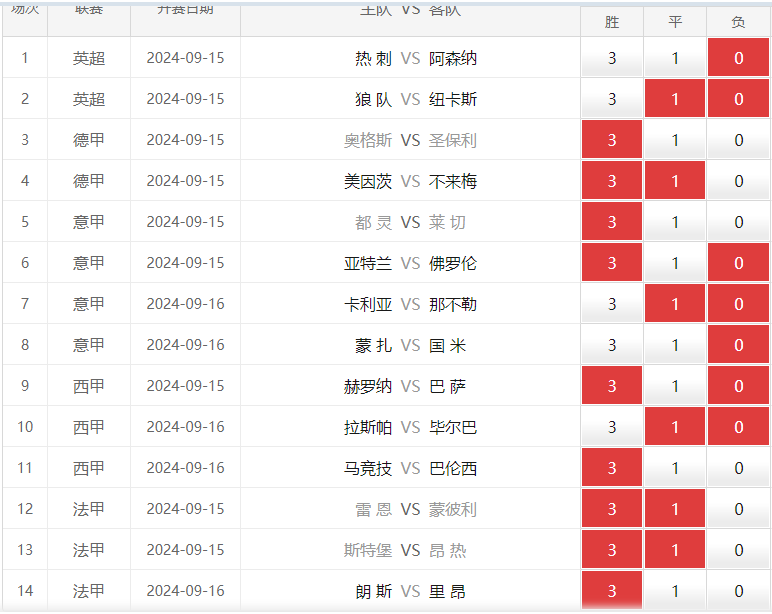Click 2024-09-16 date in 卡利亚 row
Screen dimensions: 772x614
point(185,304)
